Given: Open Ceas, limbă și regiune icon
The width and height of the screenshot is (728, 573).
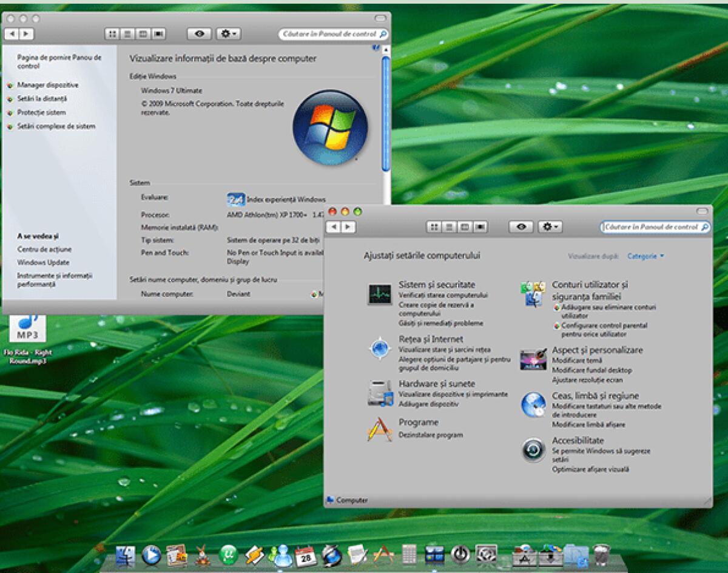Looking at the screenshot, I should (533, 403).
